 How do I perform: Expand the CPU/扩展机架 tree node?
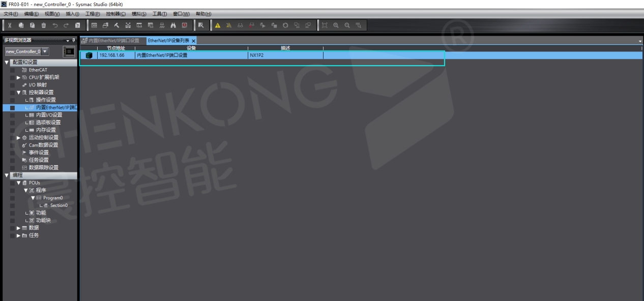19,77
